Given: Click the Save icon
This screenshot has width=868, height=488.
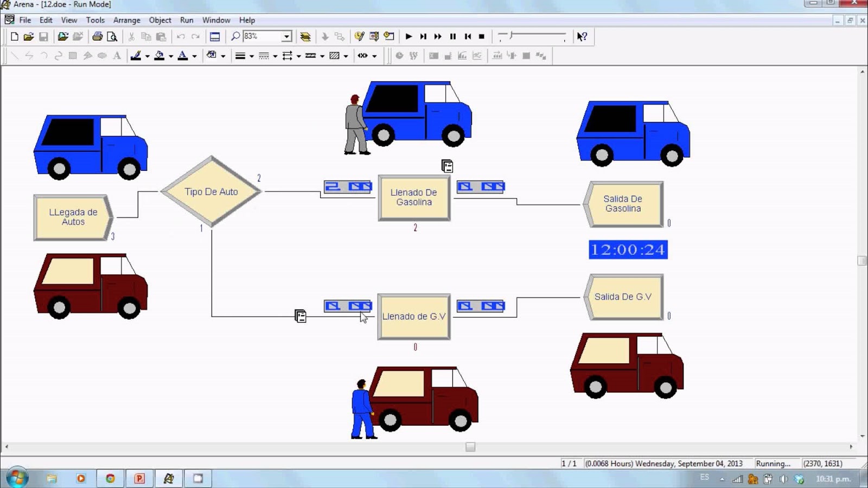Looking at the screenshot, I should pos(43,36).
